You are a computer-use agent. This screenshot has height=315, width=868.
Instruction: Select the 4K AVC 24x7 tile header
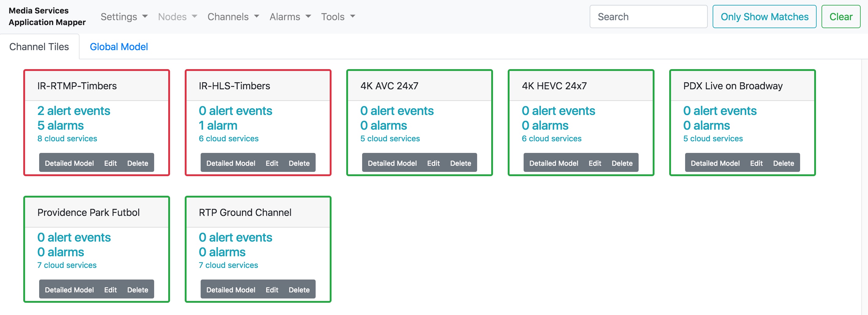point(420,86)
